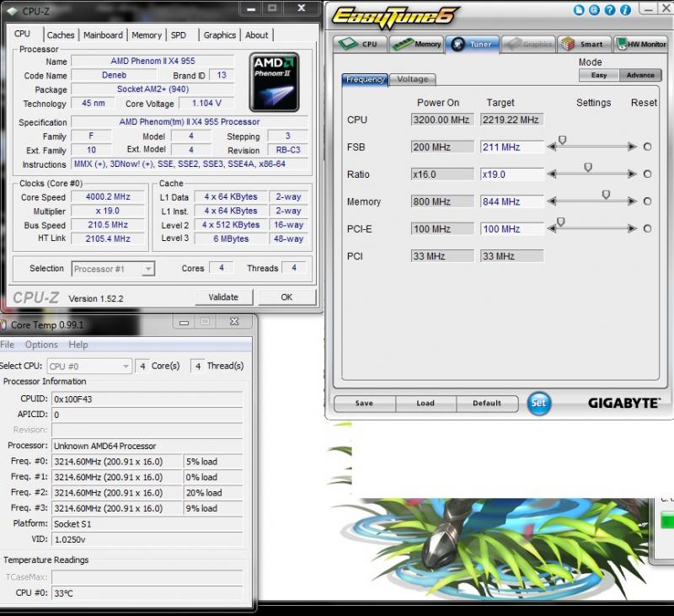The height and width of the screenshot is (616, 674).
Task: Open the File menu in Core Temp
Action: point(7,345)
